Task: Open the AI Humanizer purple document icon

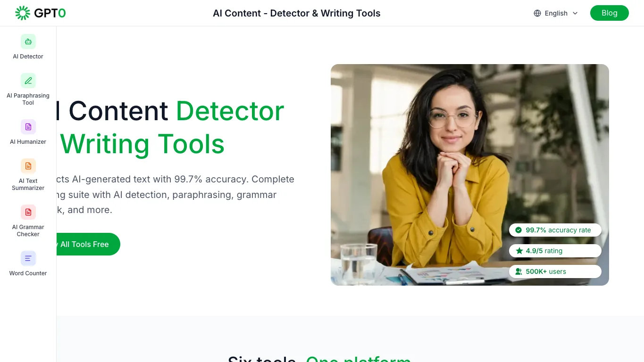Action: (x=28, y=127)
